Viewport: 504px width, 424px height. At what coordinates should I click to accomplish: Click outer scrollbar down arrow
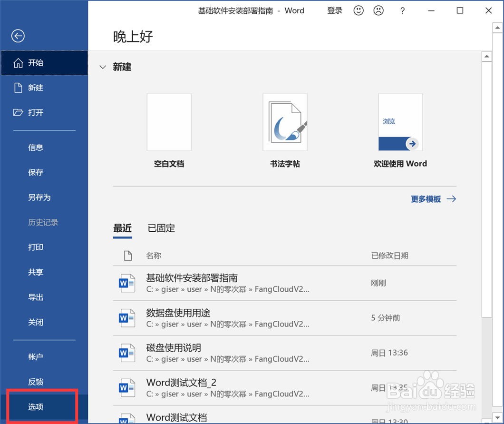(497, 417)
